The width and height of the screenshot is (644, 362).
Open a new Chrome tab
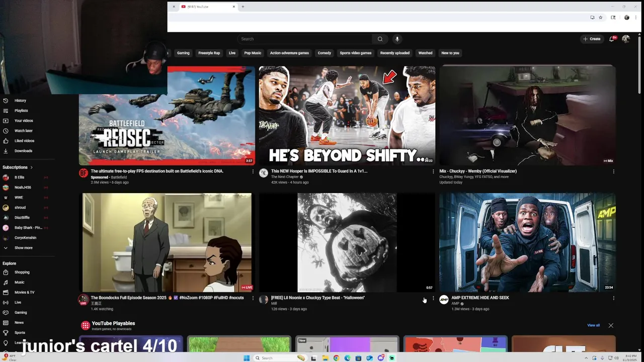243,7
